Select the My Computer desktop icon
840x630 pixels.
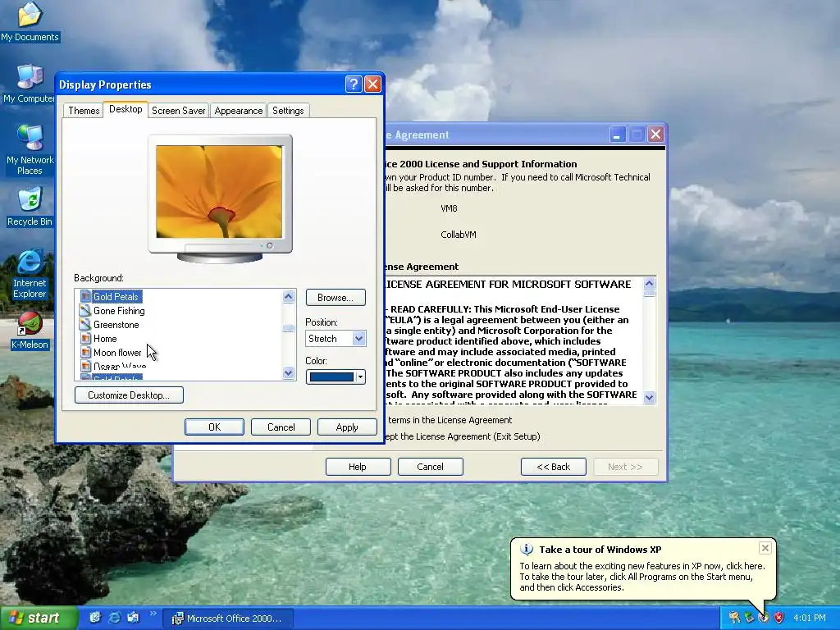coord(30,84)
